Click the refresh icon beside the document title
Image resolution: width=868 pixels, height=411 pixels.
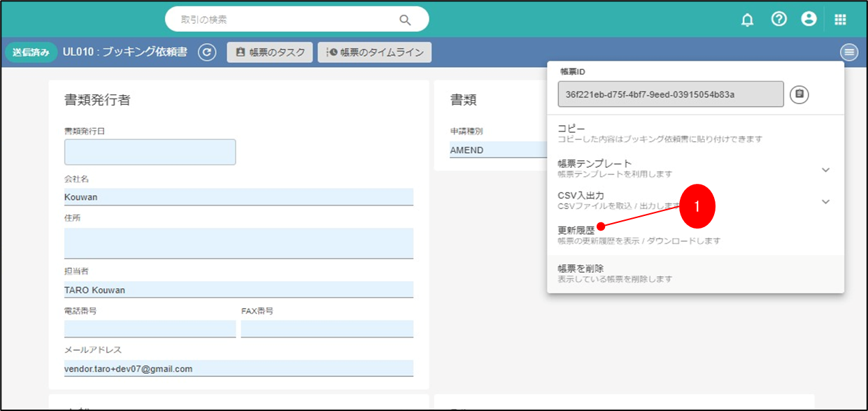point(206,52)
